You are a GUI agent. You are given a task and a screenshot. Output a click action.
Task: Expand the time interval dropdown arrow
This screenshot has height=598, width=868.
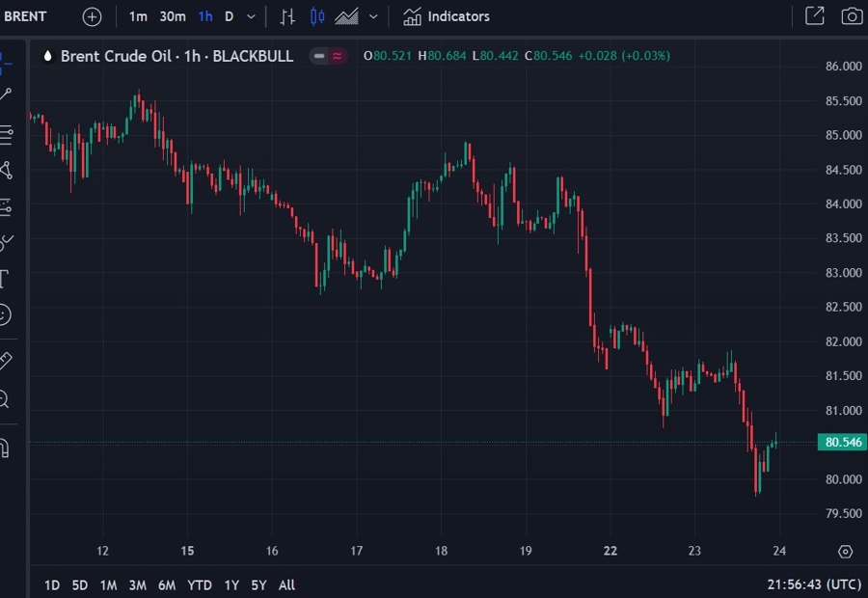(252, 16)
